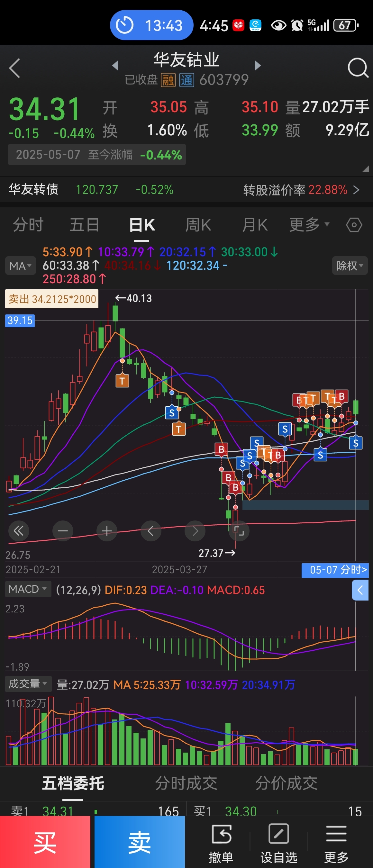Select the 五档委托 order book tab
Screen dimensions: 373x868
[x=73, y=783]
